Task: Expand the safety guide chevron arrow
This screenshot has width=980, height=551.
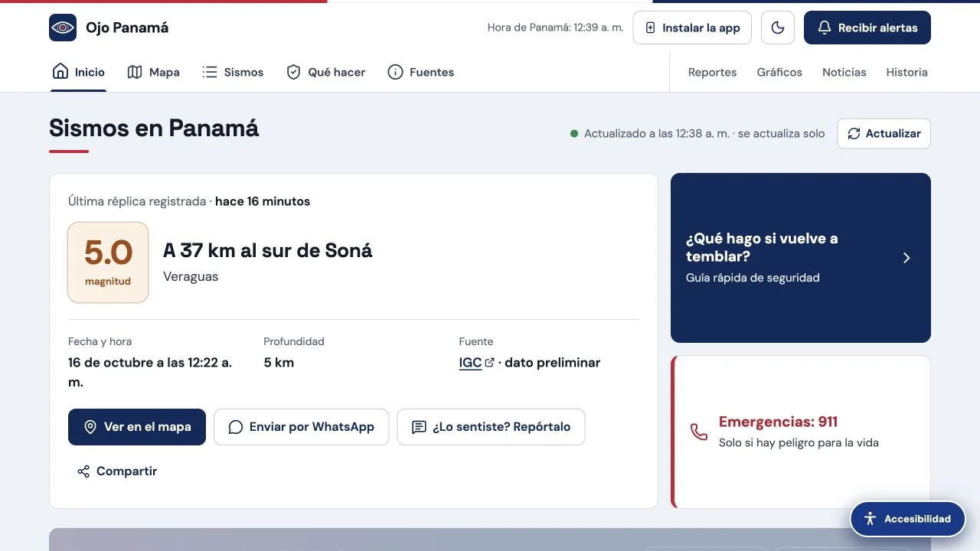Action: (906, 258)
